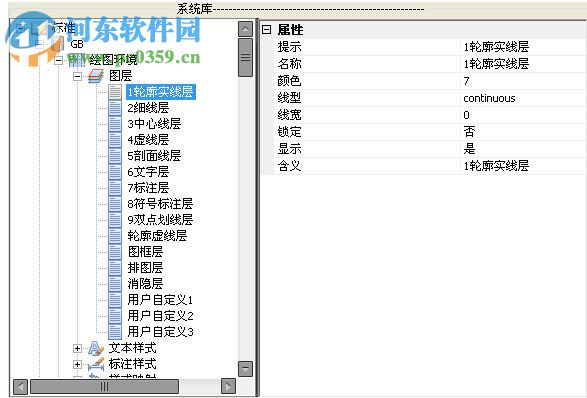Select the 轮廓虚线层 layer
The image size is (587, 398).
pos(157,236)
